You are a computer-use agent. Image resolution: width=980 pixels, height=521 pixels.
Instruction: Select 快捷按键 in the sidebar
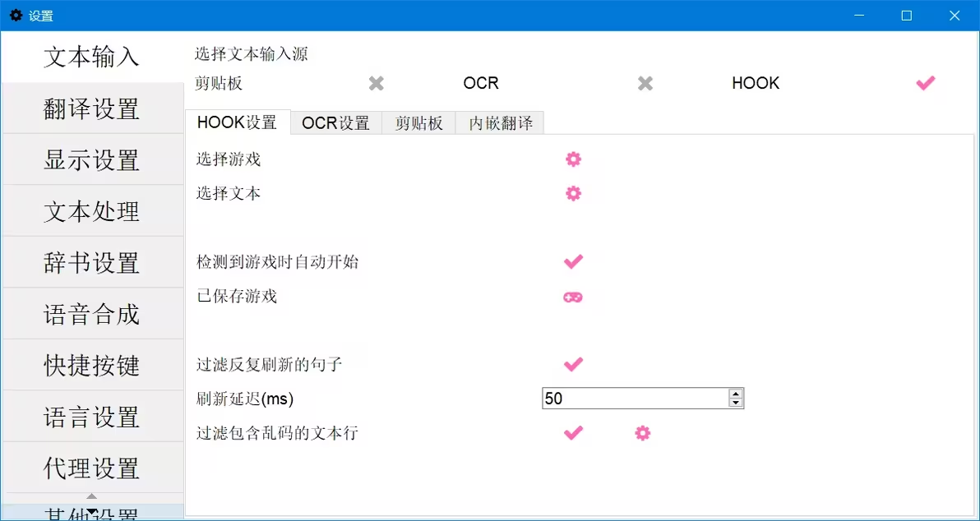[92, 366]
